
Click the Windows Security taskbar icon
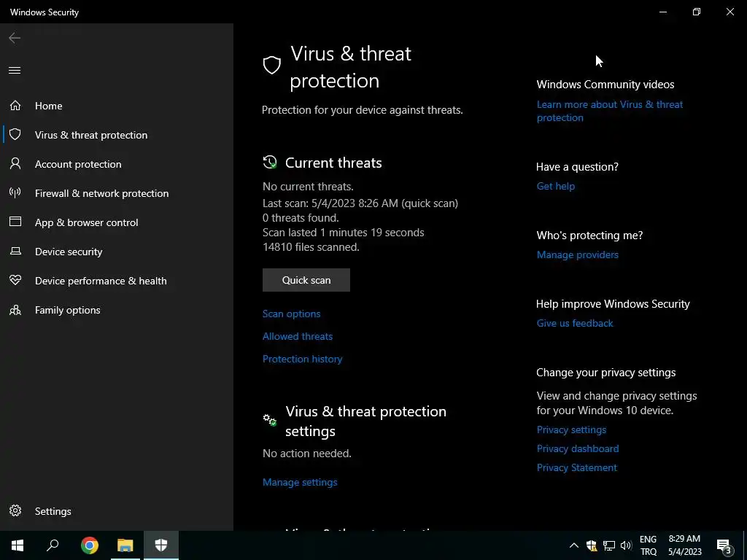click(x=161, y=545)
